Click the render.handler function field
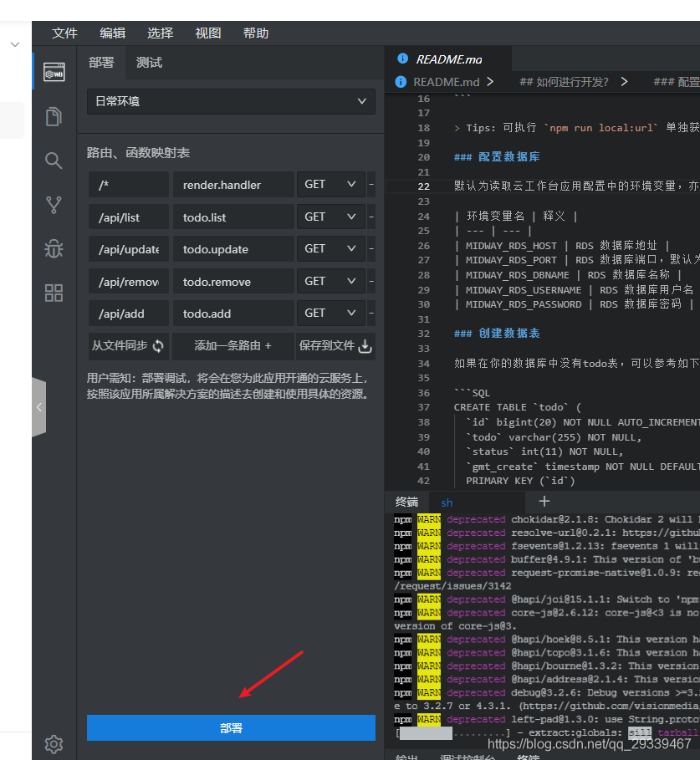This screenshot has height=760, width=700. 233,184
